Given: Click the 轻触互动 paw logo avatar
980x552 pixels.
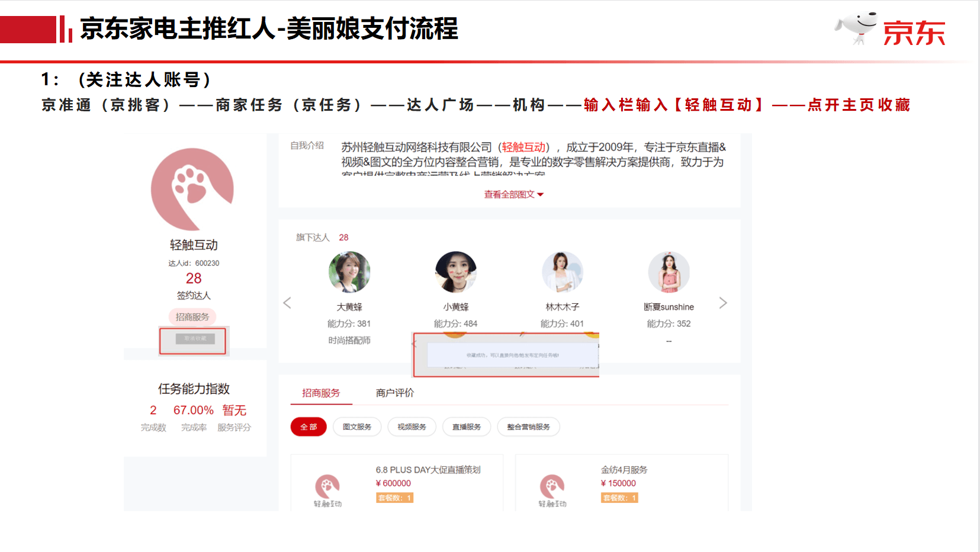Looking at the screenshot, I should click(x=192, y=190).
